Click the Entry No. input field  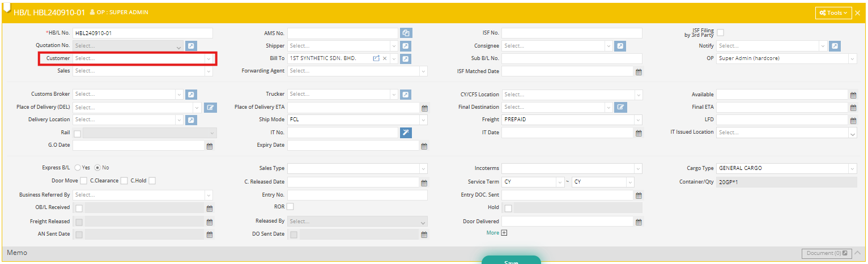[x=357, y=195]
